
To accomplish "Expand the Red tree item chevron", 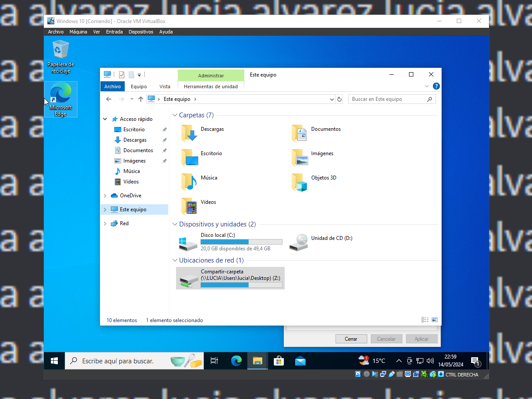I will coord(104,223).
